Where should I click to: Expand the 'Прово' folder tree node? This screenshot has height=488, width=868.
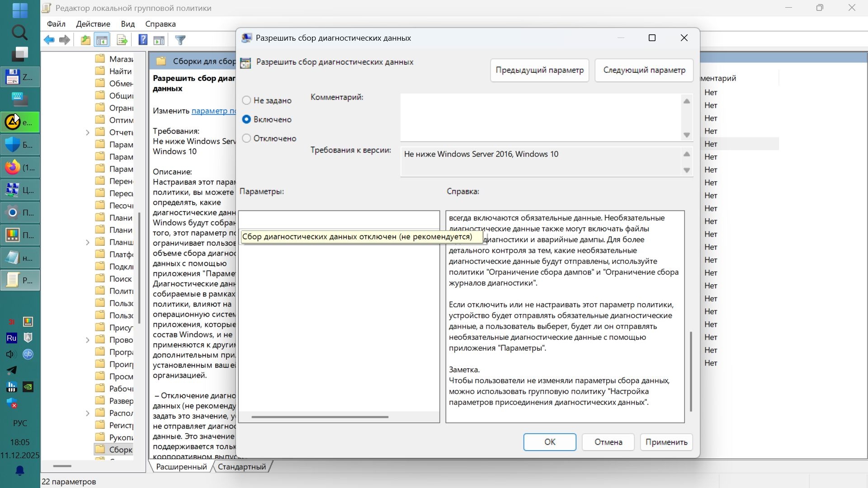(x=88, y=340)
